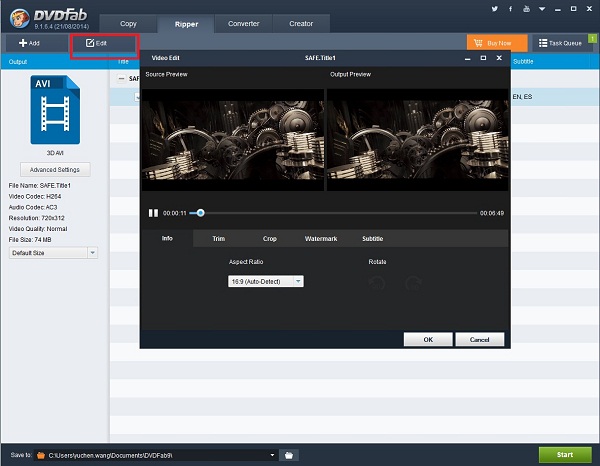Click the File Name: SAFE.Title1 text
This screenshot has width=600, height=466.
point(39,186)
